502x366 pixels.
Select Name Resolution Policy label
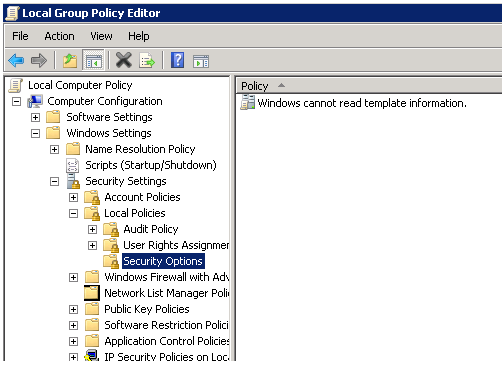(x=140, y=149)
